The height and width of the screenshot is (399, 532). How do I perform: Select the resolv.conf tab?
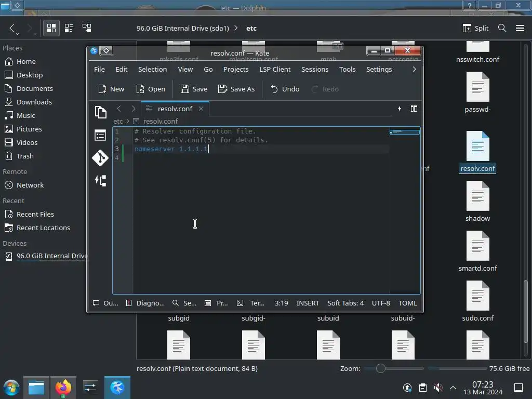175,109
